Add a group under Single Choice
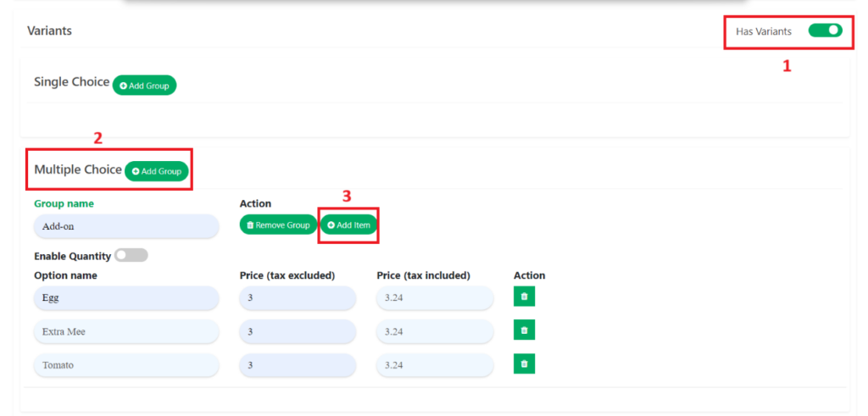This screenshot has height=416, width=868. coord(144,86)
